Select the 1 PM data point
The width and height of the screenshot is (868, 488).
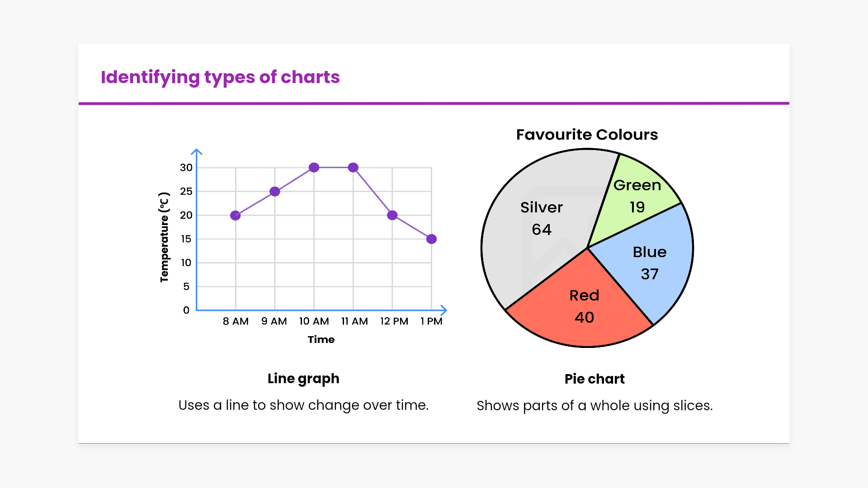point(431,239)
